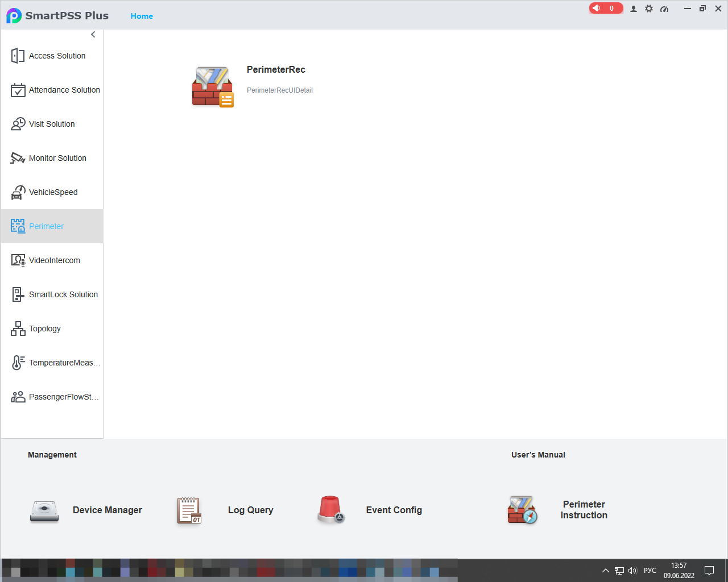The height and width of the screenshot is (582, 728).
Task: Open the Perimeter Instruction manual icon
Action: click(x=522, y=510)
